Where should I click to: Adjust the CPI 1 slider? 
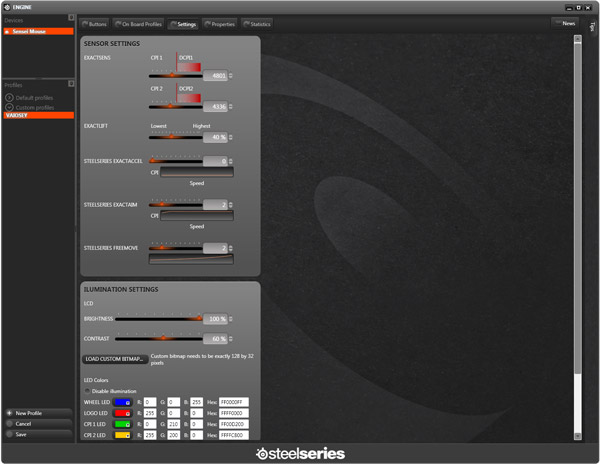coord(176,75)
